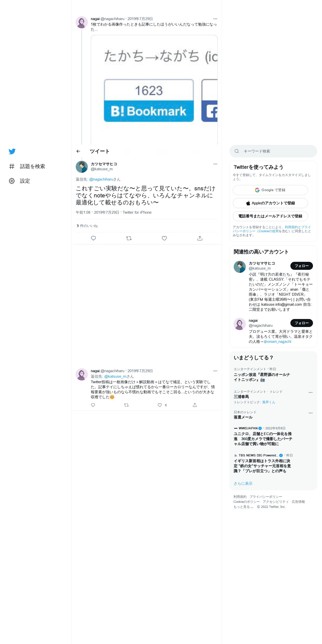View the 3 件のいいね likes list

pyautogui.click(x=87, y=226)
